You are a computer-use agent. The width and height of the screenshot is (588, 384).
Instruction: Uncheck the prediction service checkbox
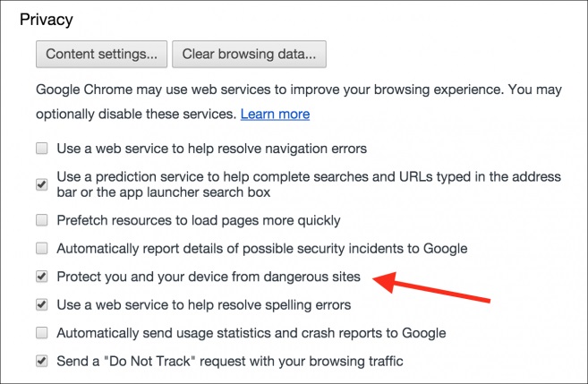click(42, 184)
